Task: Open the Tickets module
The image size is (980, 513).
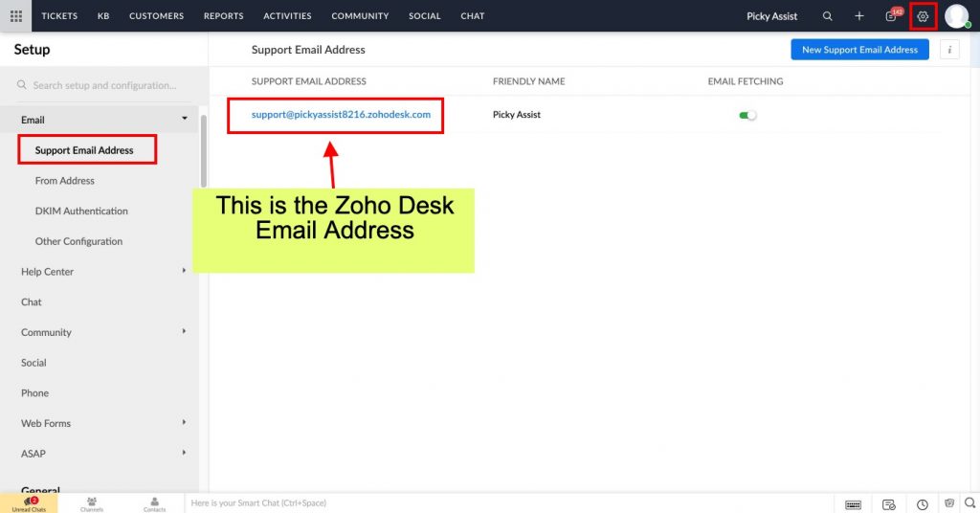Action: 59,16
